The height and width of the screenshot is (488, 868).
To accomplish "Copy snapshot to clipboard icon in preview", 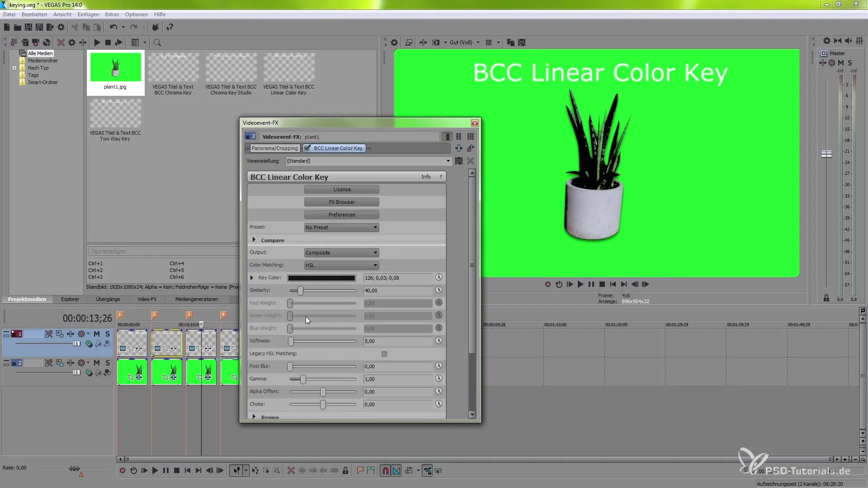I will point(511,42).
